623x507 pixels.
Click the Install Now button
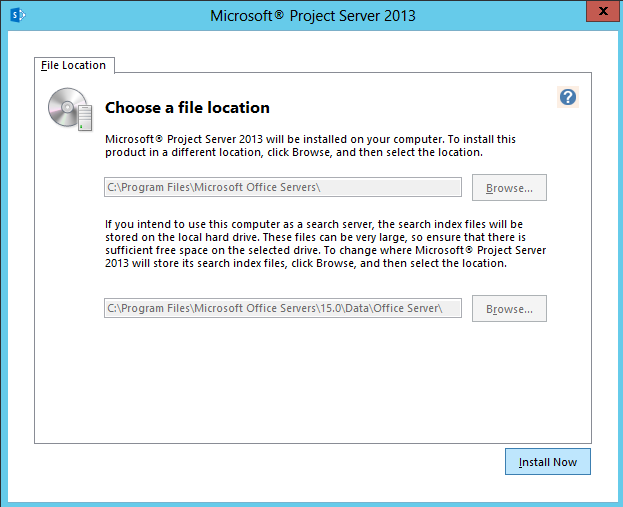click(548, 462)
